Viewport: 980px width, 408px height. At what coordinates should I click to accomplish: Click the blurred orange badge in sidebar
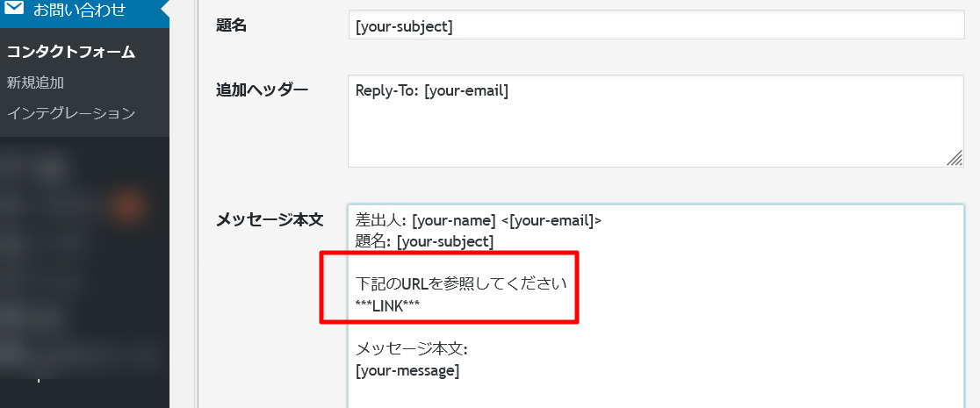(x=128, y=206)
